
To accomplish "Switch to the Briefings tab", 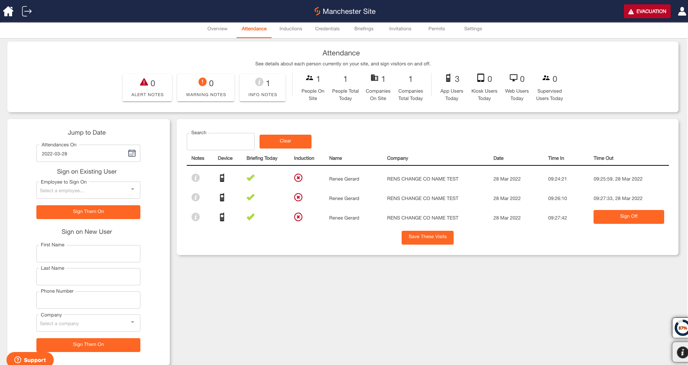I will [364, 29].
